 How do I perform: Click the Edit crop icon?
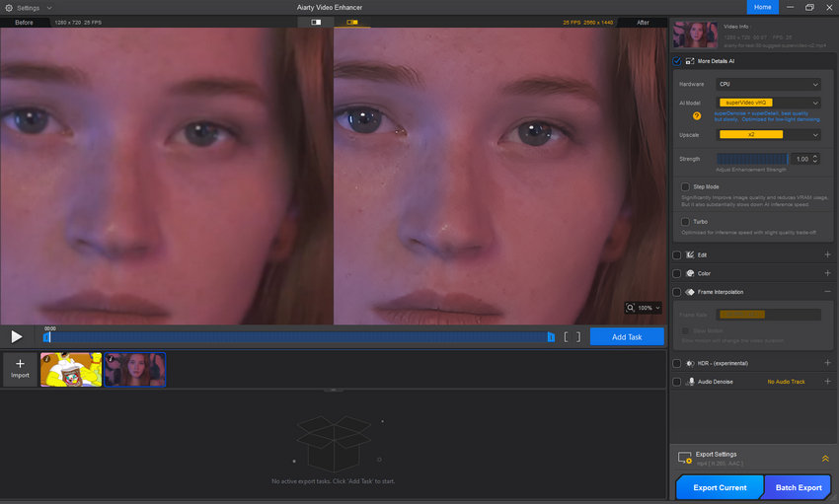[x=690, y=254]
